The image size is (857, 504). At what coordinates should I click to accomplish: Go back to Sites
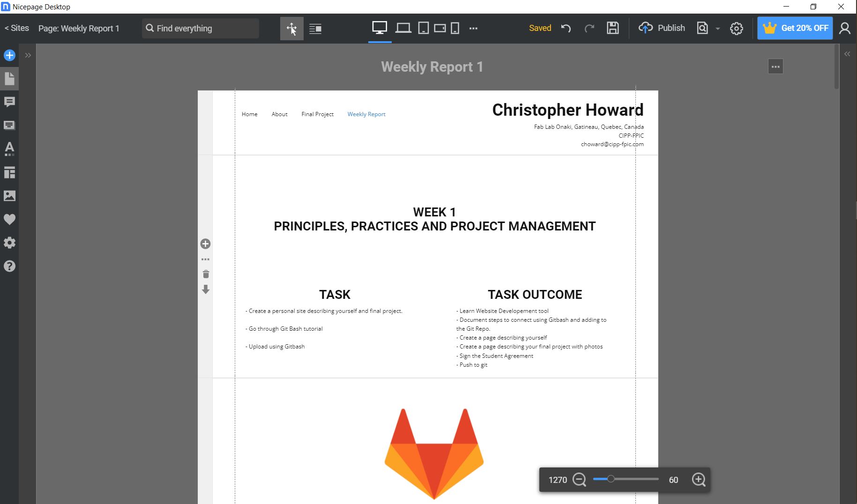coord(17,28)
